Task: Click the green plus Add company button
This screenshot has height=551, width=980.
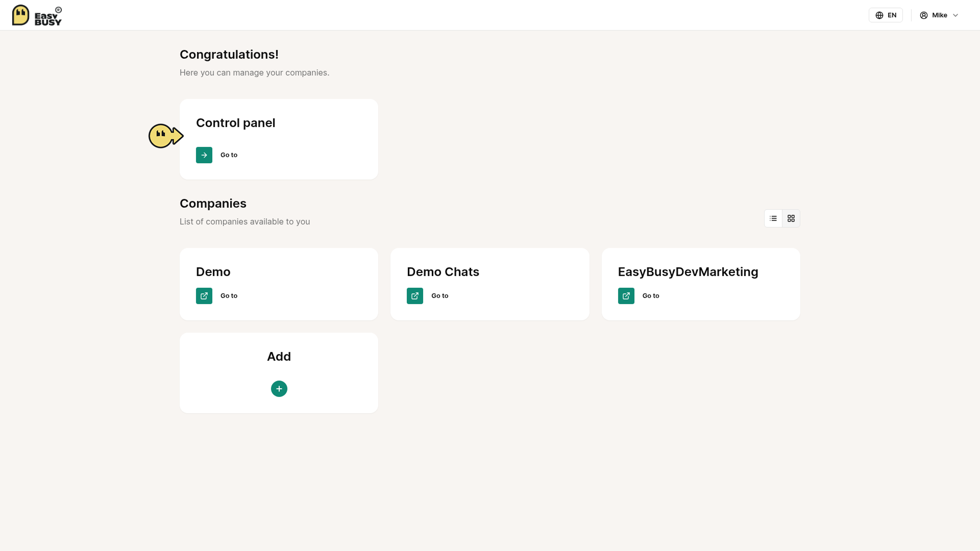Action: (x=279, y=389)
